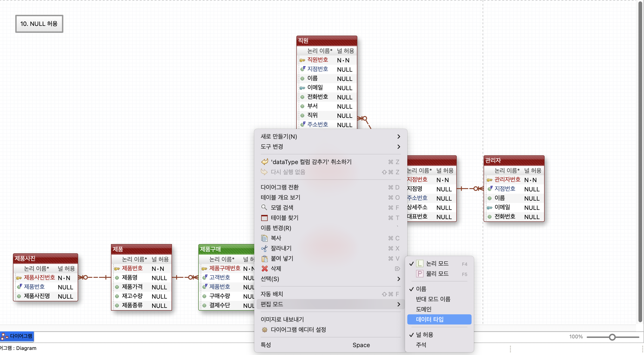Expand the 새로 만들기(N) submenu
The height and width of the screenshot is (355, 644).
[x=331, y=137]
